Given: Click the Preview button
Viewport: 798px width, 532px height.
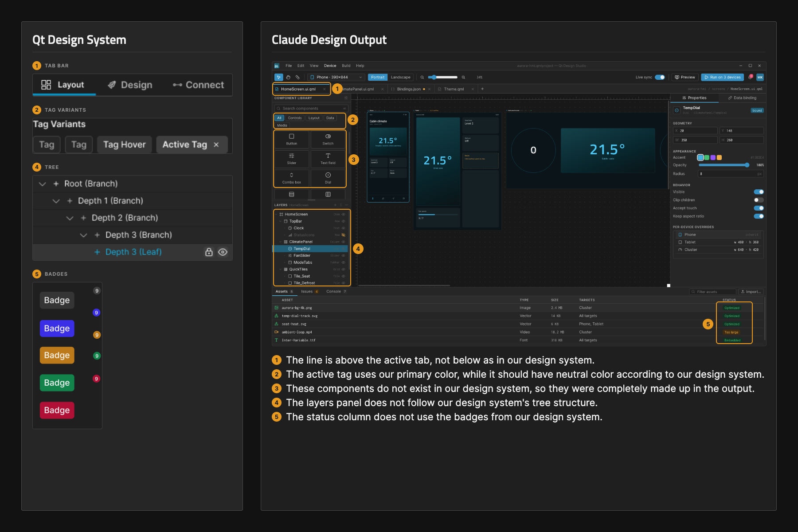Looking at the screenshot, I should click(x=685, y=77).
